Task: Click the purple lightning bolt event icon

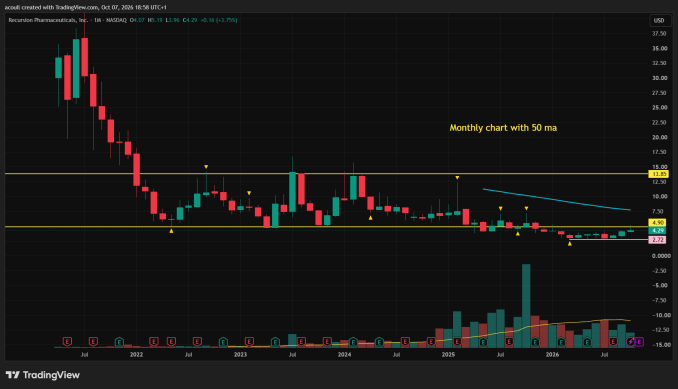Action: (631, 342)
